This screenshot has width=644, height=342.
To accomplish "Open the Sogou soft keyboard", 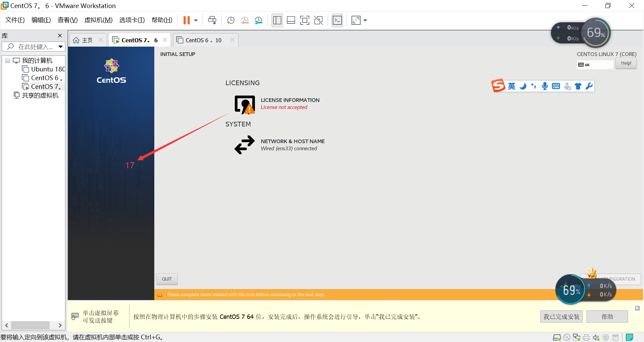I will 556,86.
